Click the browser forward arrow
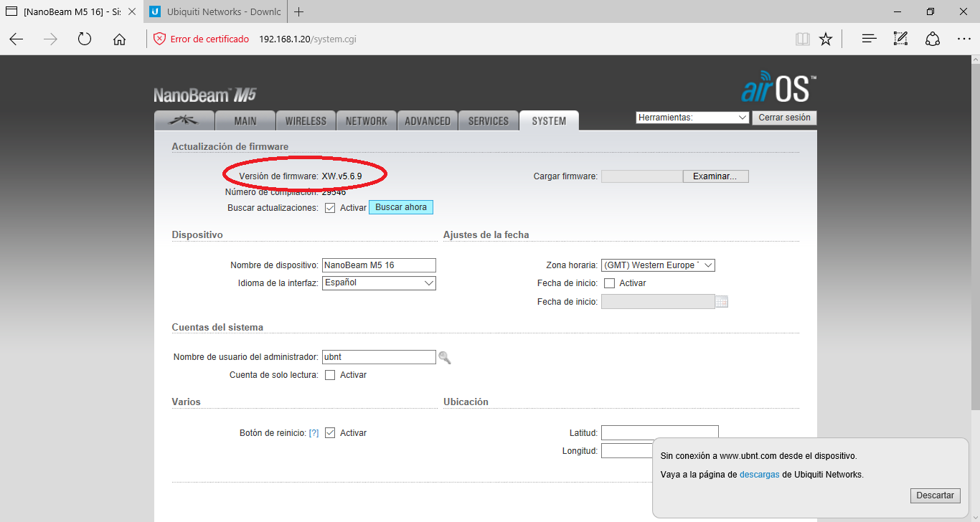 click(x=50, y=39)
